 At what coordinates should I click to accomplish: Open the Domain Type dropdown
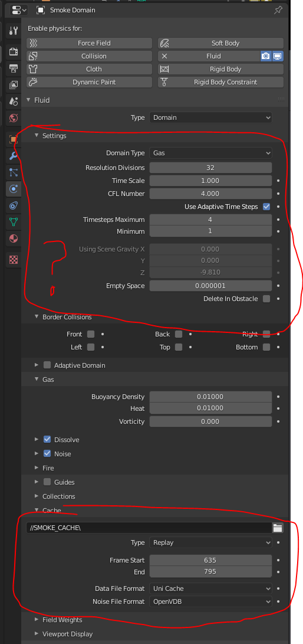point(210,153)
